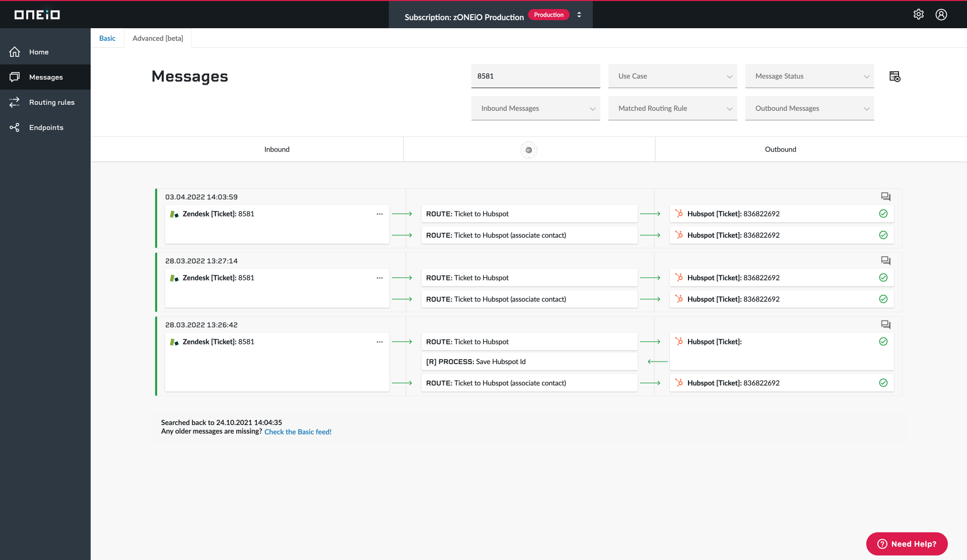The height and width of the screenshot is (560, 967).
Task: Open more options for 13:27:14 Zendesk ticket
Action: (380, 278)
